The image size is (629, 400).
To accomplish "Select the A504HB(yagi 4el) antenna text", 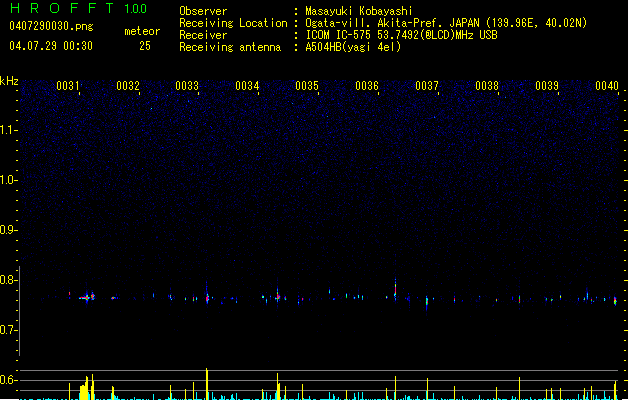I will (353, 47).
